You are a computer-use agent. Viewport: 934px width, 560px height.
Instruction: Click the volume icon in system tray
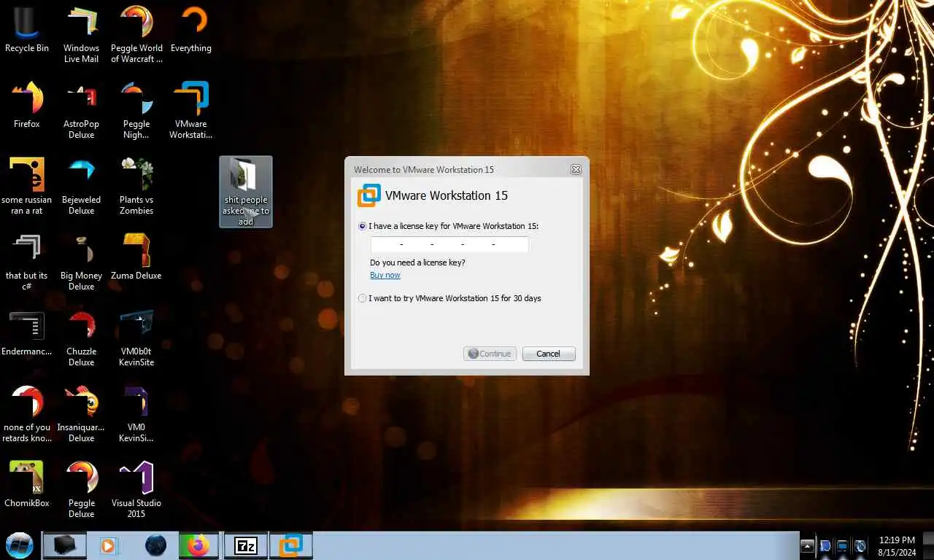(x=860, y=545)
